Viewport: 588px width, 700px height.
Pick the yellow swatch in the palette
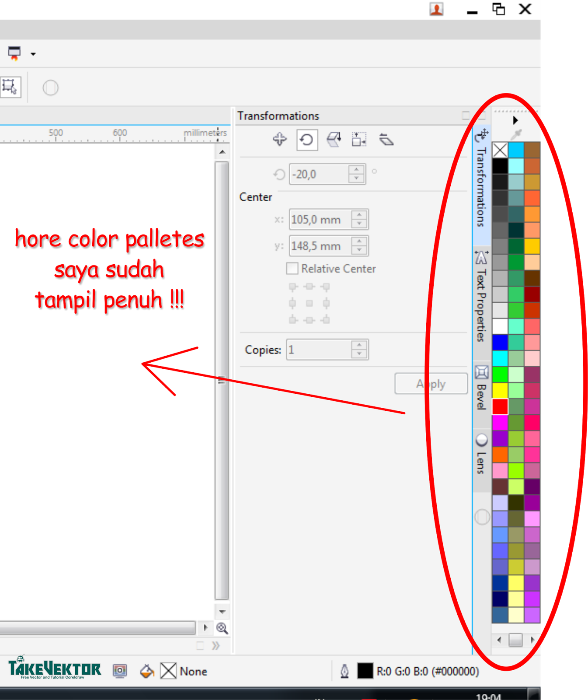(500, 390)
